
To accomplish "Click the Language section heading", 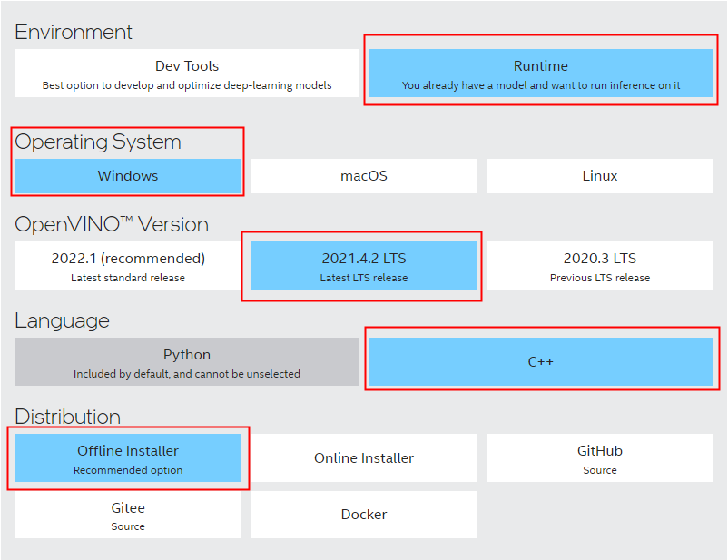I will point(63,321).
